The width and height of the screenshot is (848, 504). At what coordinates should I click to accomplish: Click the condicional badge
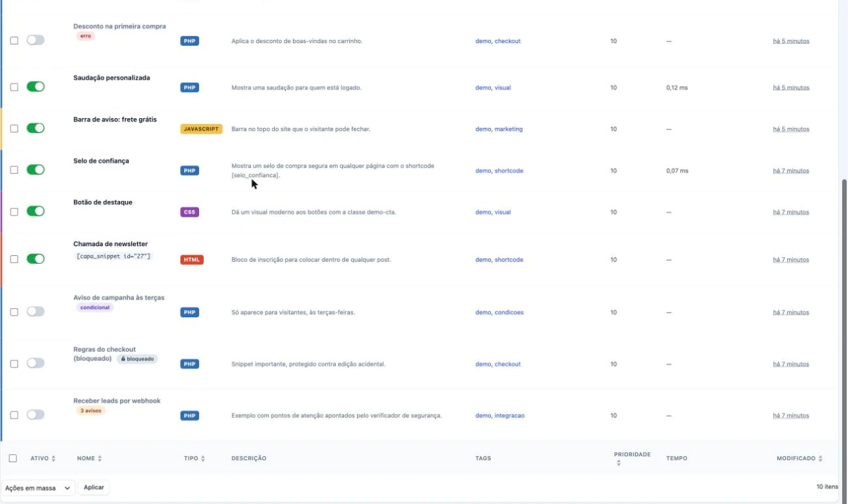(95, 307)
